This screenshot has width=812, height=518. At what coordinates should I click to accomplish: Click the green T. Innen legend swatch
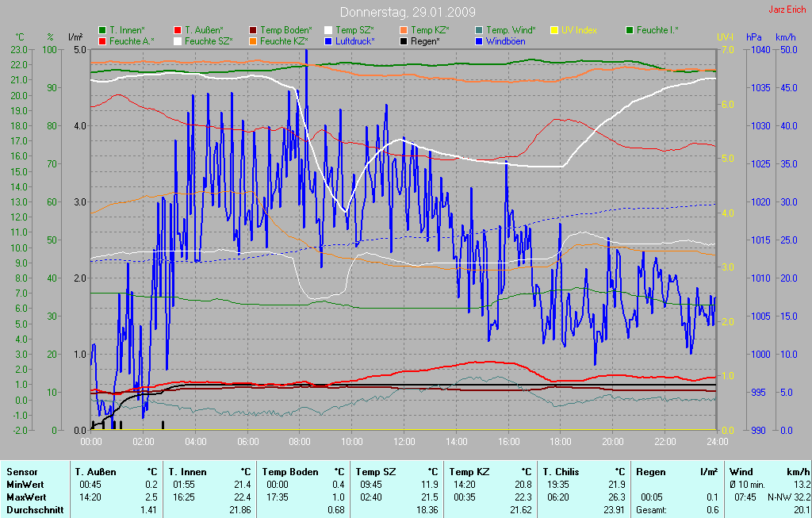102,30
